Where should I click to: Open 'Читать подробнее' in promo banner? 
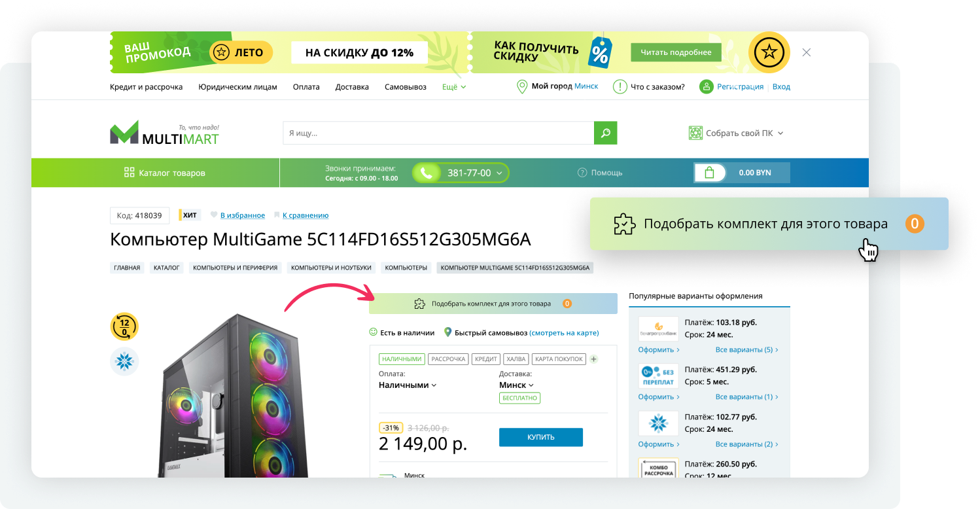676,52
